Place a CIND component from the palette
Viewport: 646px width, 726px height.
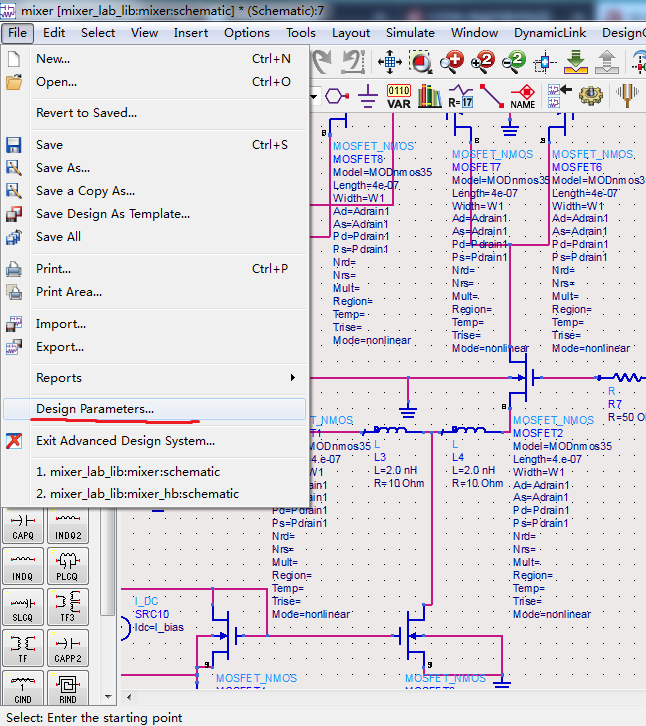coord(23,688)
